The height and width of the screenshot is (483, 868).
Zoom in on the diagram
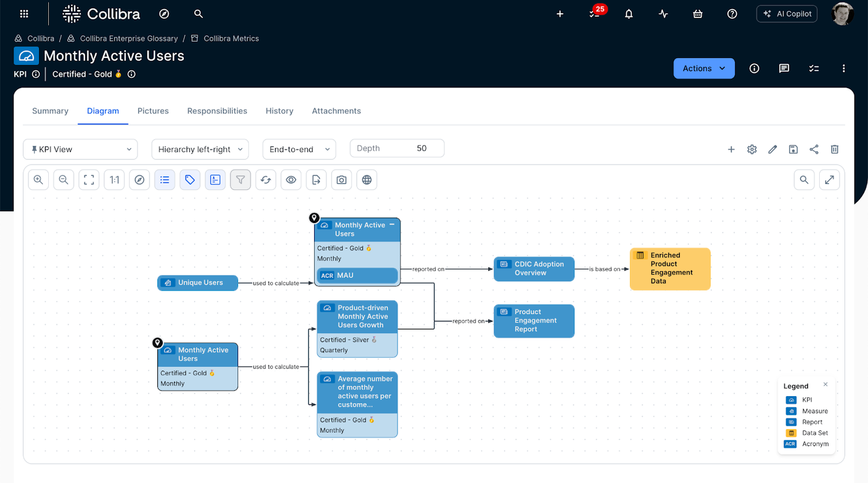coord(38,179)
